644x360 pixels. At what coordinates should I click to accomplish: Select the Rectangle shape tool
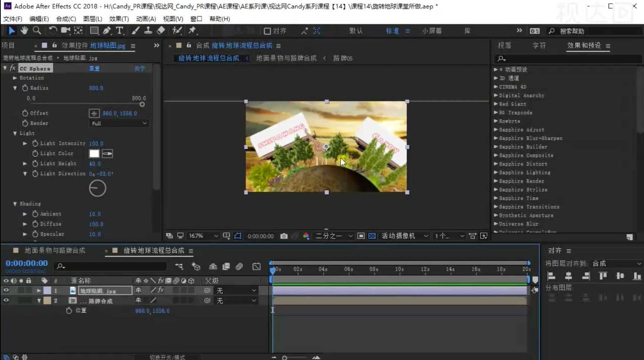(94, 31)
